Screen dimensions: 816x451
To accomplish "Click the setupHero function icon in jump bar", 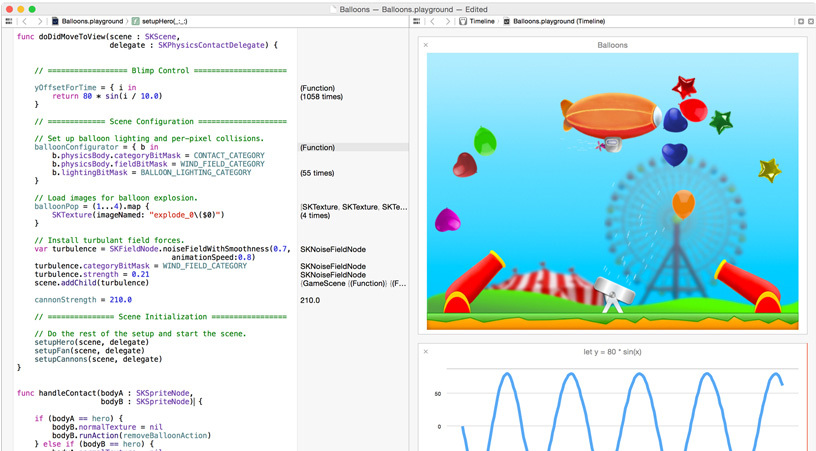I will click(135, 21).
